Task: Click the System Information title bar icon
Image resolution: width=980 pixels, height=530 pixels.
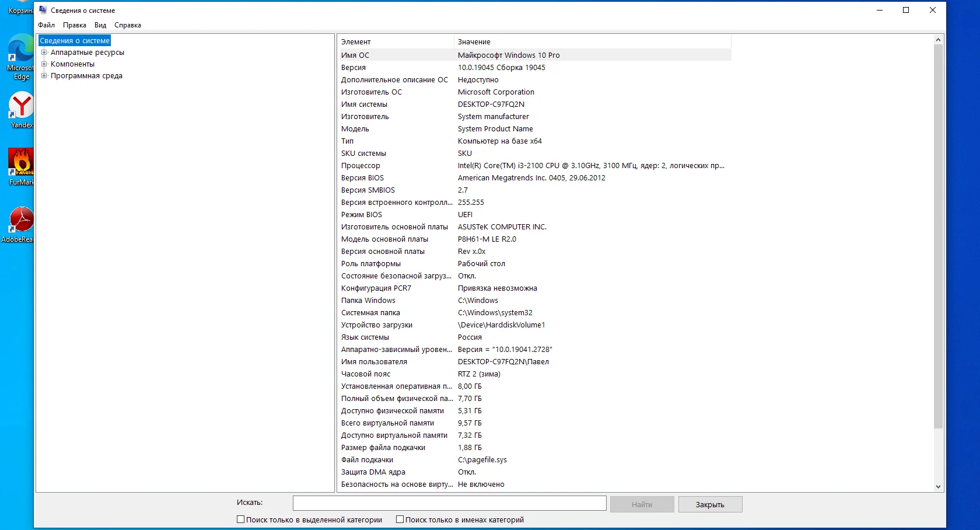Action: click(43, 10)
